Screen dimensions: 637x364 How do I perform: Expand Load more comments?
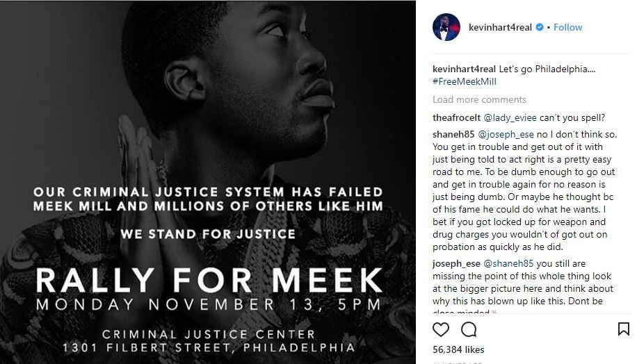click(479, 99)
